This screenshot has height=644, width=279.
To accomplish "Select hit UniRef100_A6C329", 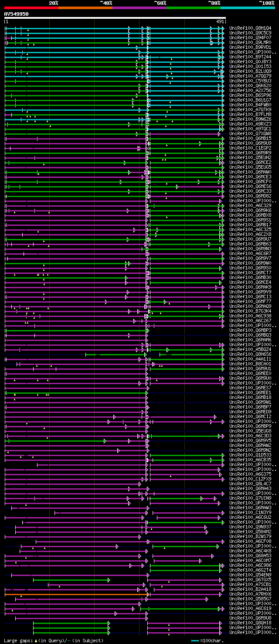I will click(x=250, y=205).
